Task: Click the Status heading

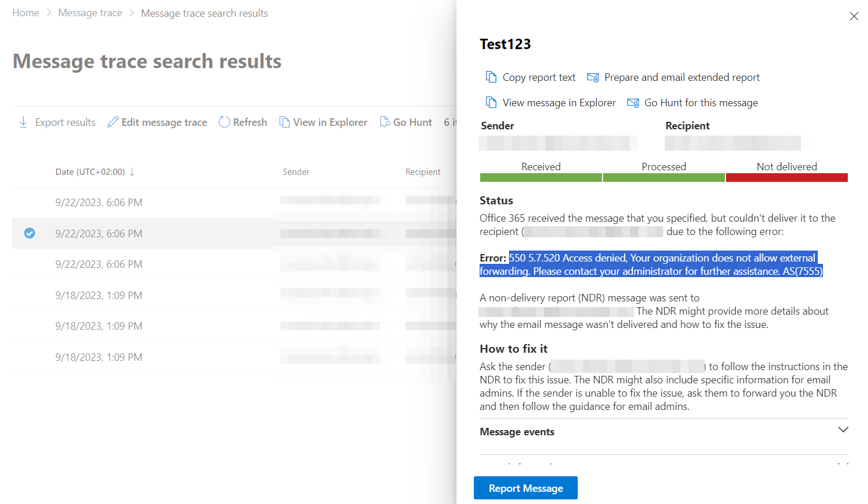Action: 496,200
